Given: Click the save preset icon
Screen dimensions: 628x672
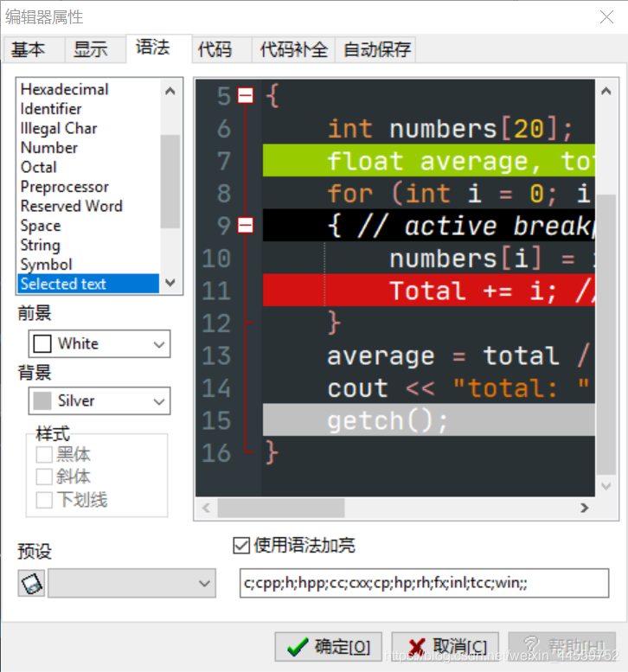Looking at the screenshot, I should (31, 583).
